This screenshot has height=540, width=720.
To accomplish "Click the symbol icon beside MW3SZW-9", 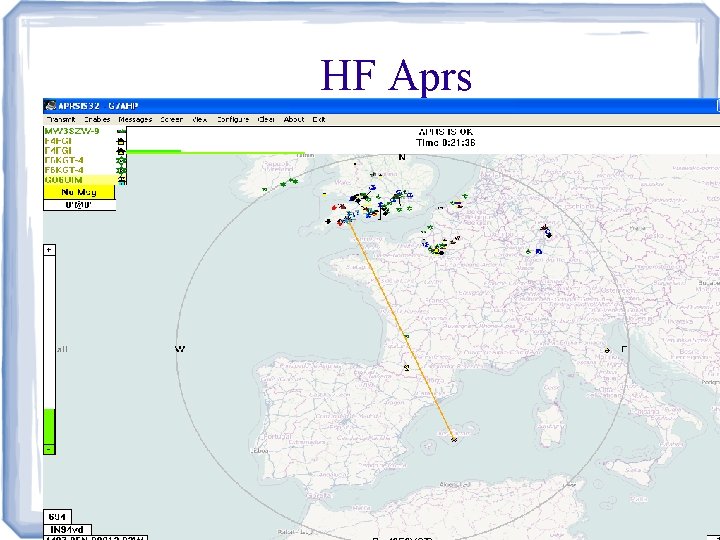I will click(122, 131).
